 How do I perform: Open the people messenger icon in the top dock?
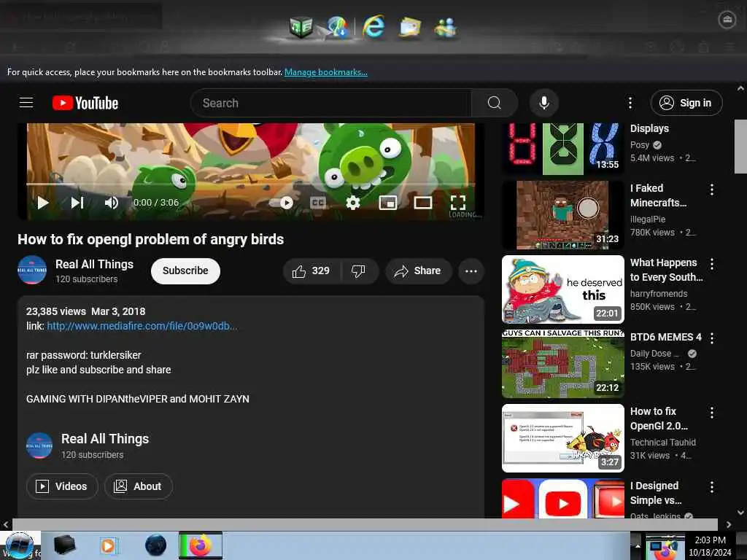(x=446, y=27)
